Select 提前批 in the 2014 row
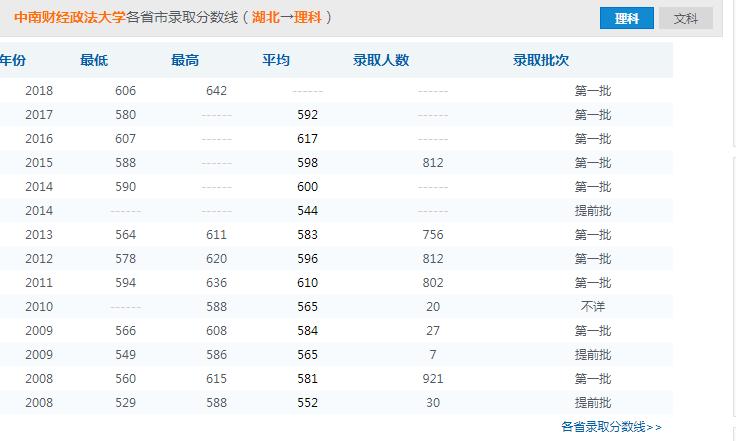 tap(593, 211)
